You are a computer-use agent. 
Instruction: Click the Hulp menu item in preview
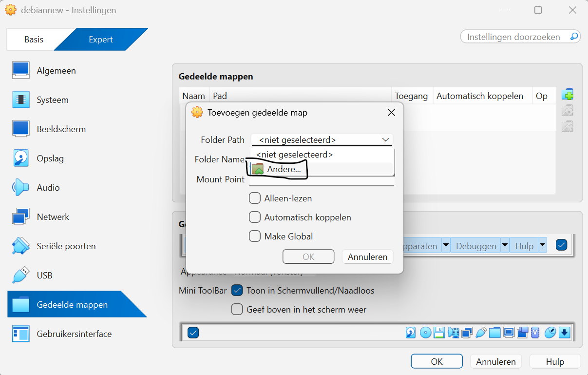click(x=524, y=246)
